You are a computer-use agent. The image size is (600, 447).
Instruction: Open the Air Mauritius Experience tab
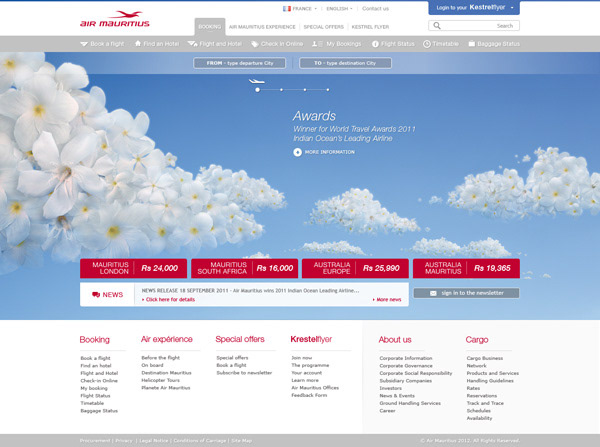pyautogui.click(x=262, y=27)
